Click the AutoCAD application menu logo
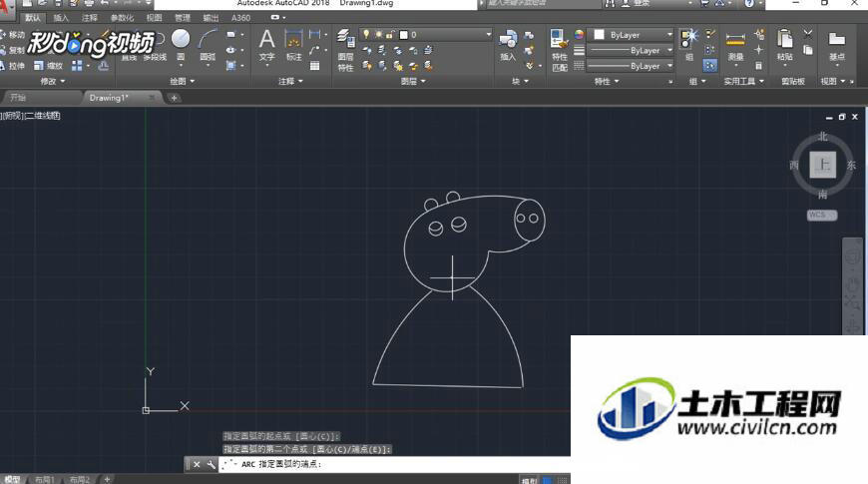The width and height of the screenshot is (868, 484). 6,7
